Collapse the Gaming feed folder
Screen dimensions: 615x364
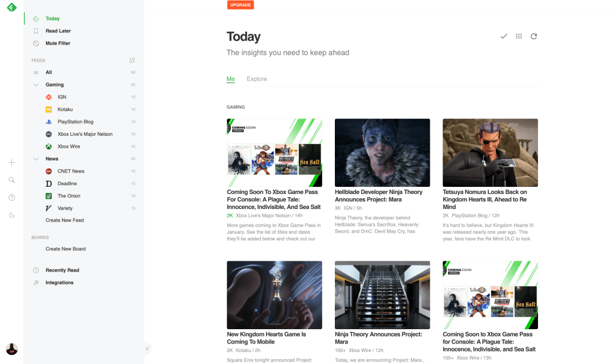pos(36,85)
